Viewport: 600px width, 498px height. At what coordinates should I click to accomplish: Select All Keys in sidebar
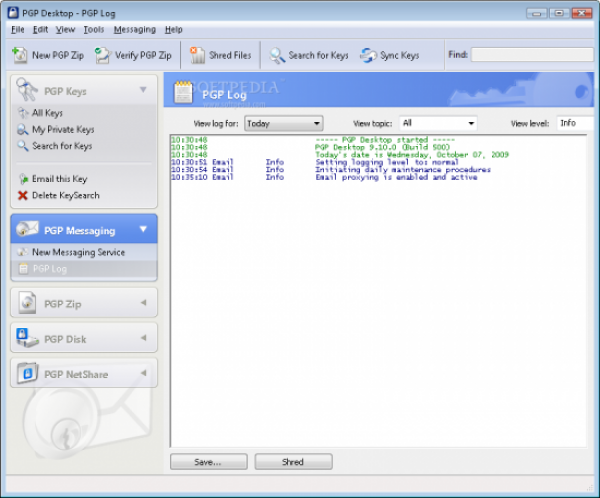pyautogui.click(x=47, y=113)
